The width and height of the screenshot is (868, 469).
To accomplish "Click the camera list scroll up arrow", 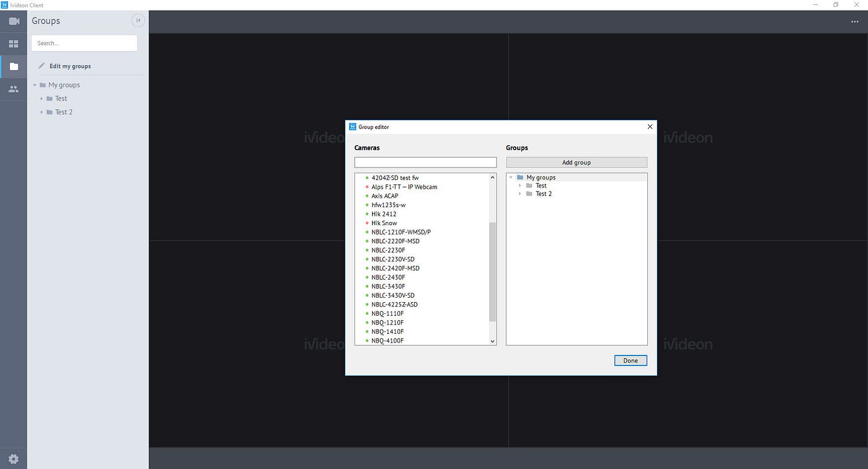I will (493, 177).
